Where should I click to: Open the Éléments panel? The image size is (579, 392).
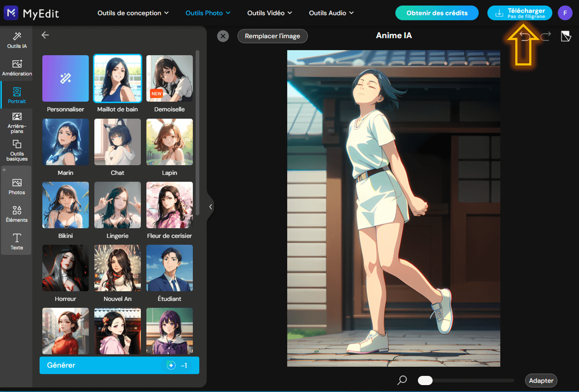(17, 214)
